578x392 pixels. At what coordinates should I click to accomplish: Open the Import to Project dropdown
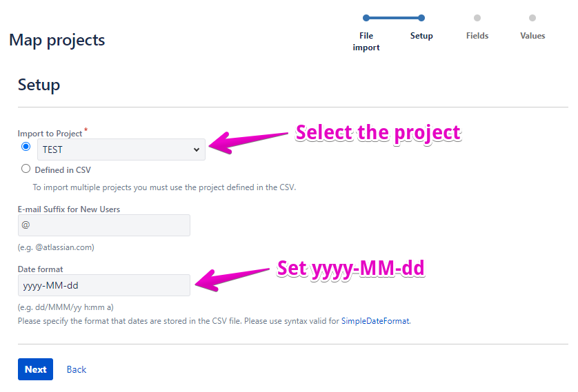coord(121,149)
